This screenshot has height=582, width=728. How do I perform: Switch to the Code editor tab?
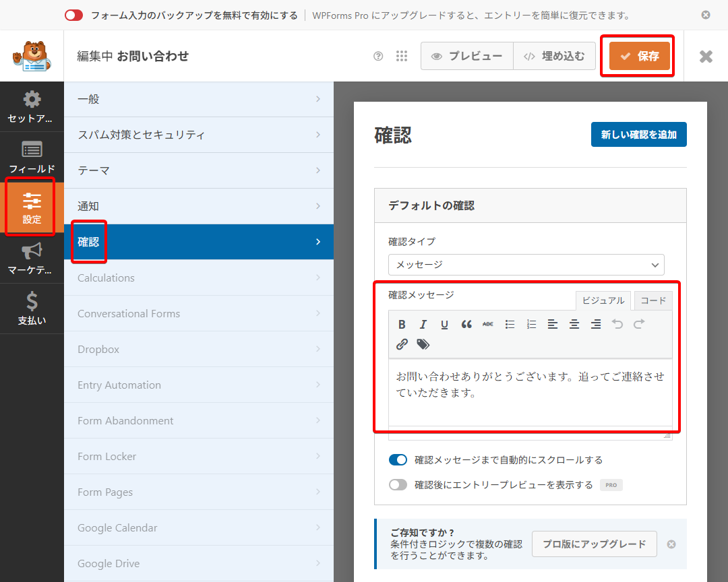[x=653, y=300]
